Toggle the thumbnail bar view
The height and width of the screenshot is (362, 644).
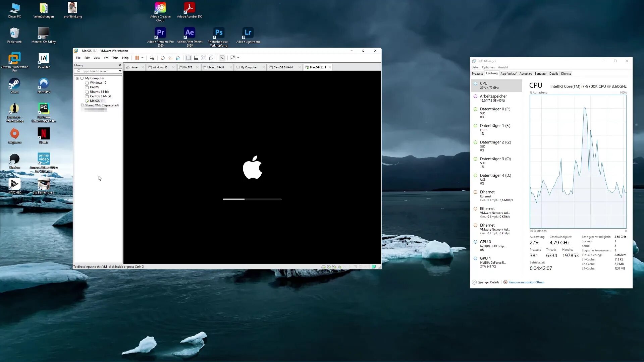(196, 58)
